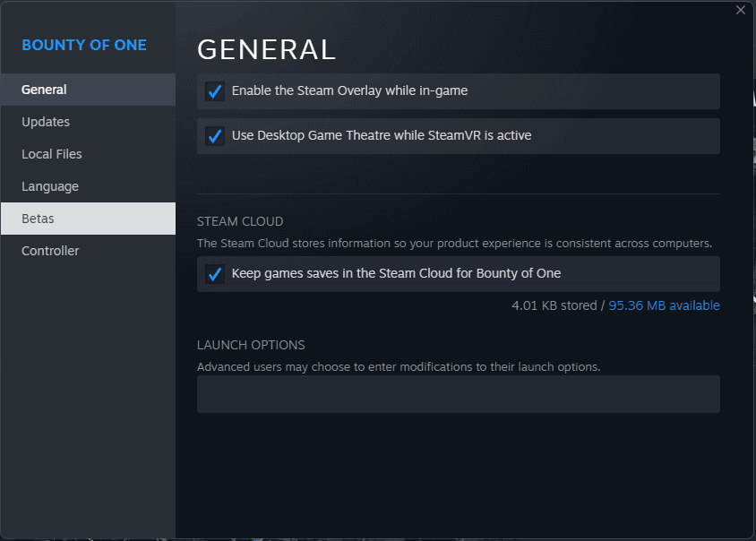Open the Controller settings tab

point(88,251)
